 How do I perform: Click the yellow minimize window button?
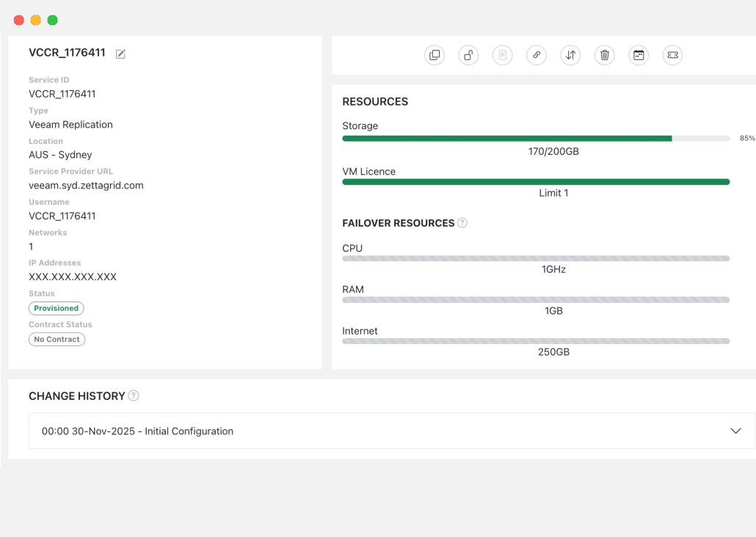pos(36,21)
